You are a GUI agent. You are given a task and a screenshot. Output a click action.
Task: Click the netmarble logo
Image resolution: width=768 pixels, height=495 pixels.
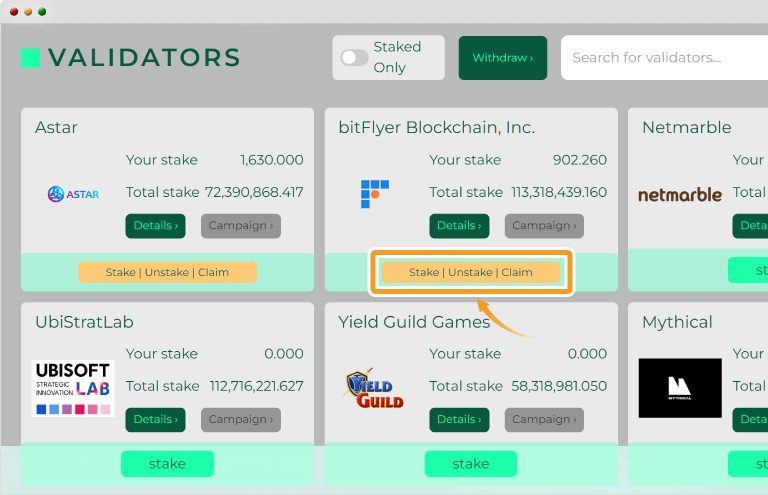click(x=680, y=195)
